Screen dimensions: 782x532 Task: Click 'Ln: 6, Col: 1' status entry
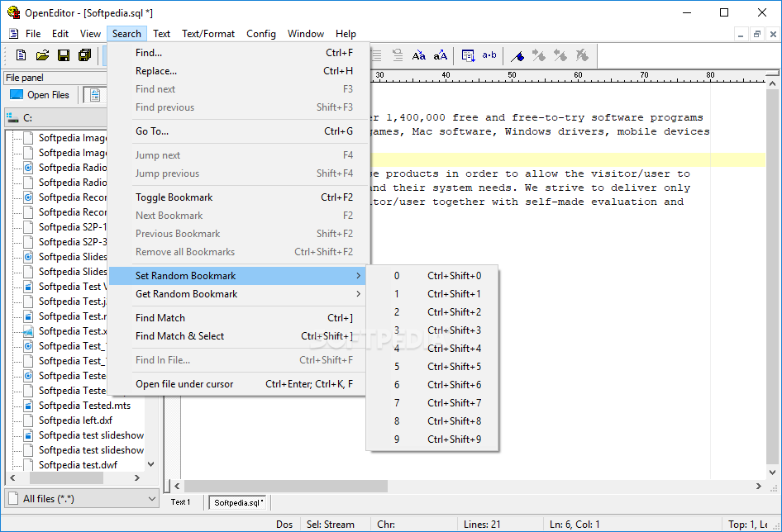tap(575, 525)
